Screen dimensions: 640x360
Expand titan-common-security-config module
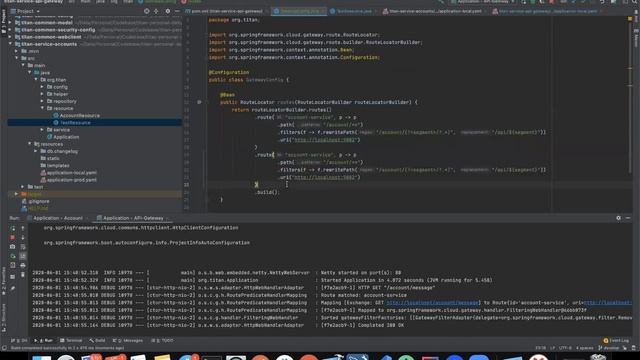pyautogui.click(x=10, y=30)
